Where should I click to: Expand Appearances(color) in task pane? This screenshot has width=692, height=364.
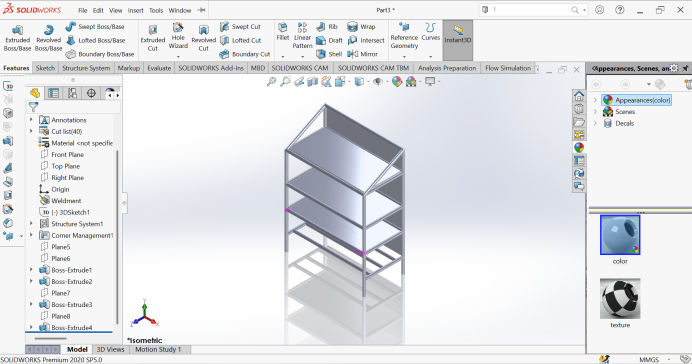595,100
